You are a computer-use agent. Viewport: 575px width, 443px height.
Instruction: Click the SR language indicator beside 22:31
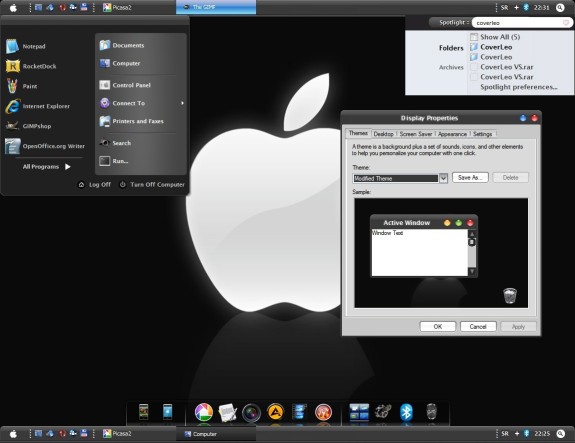(x=504, y=7)
